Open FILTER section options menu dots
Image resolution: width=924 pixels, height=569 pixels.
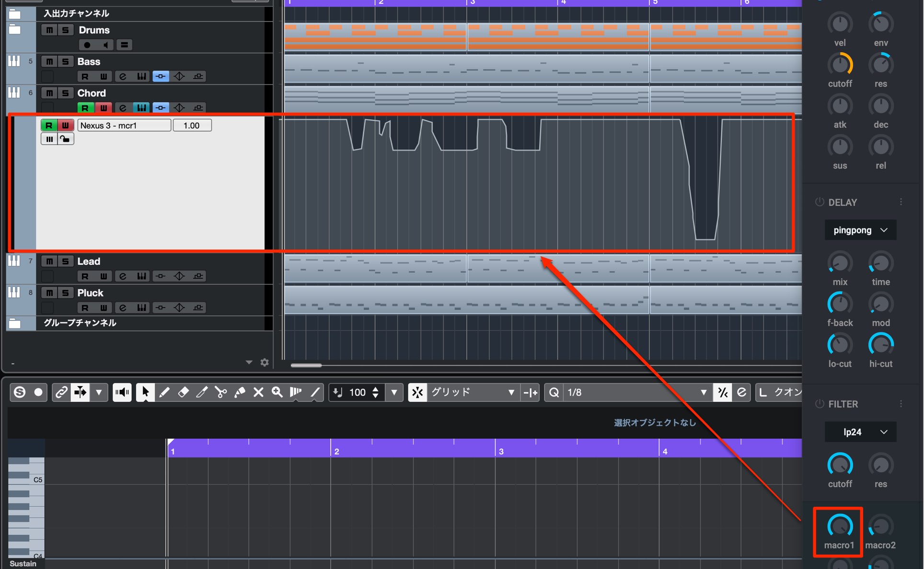tap(901, 404)
